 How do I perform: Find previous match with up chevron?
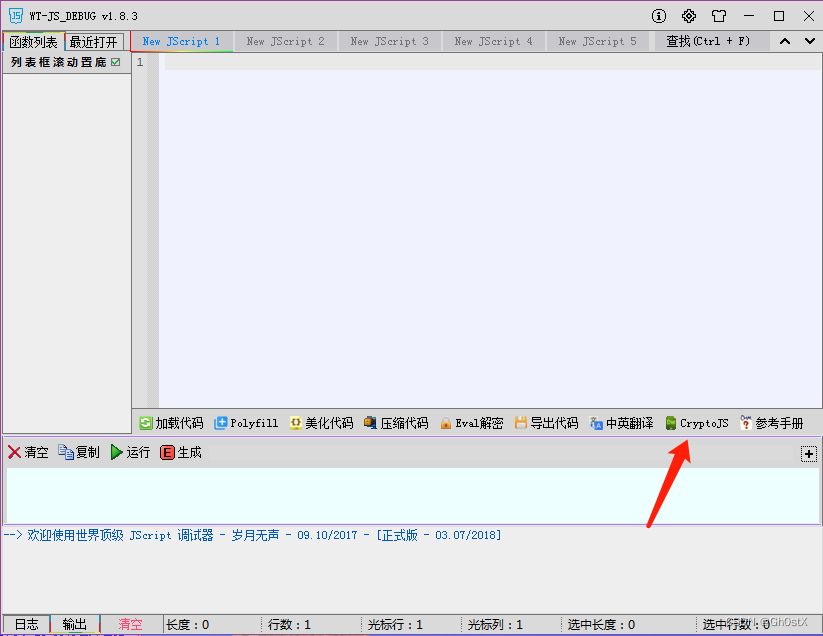pyautogui.click(x=785, y=41)
